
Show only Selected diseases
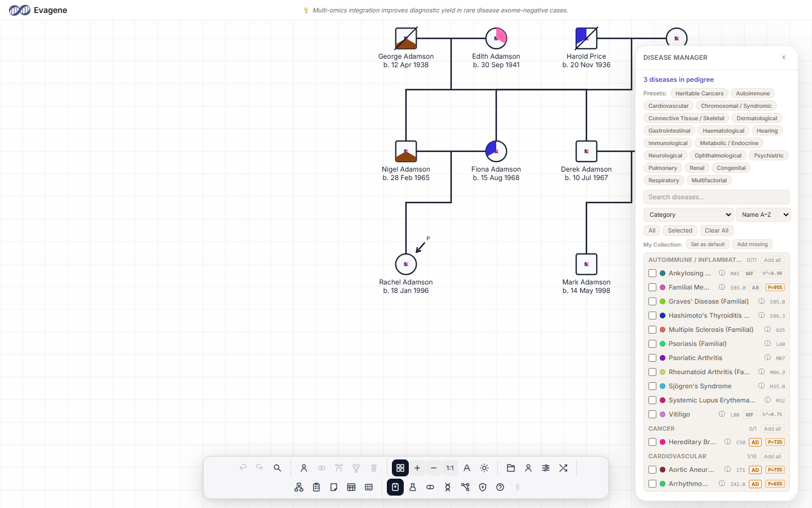[x=680, y=230]
